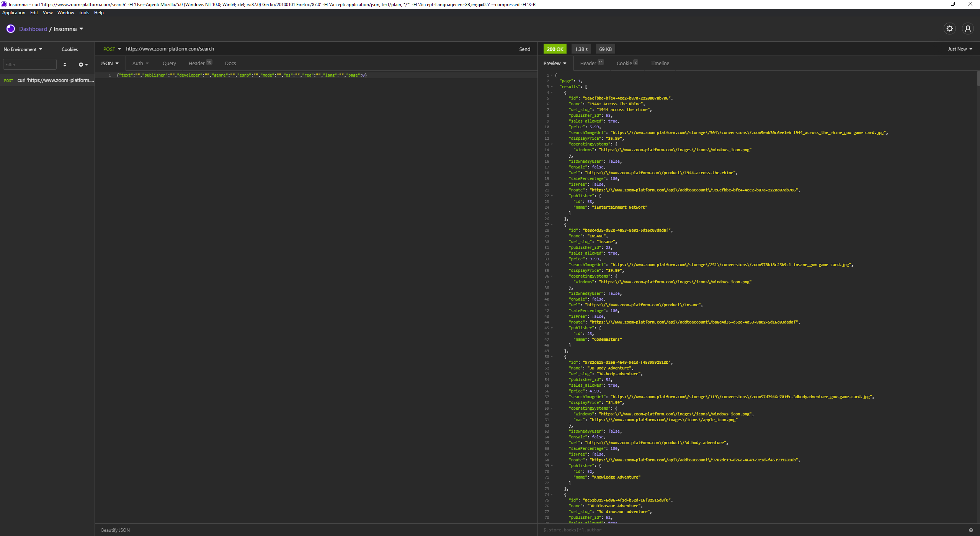Open the Help menu
This screenshot has width=980, height=536.
(99, 13)
